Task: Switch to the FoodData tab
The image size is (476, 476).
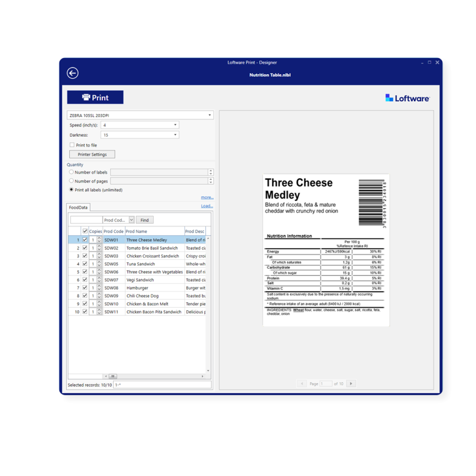Action: coord(78,208)
